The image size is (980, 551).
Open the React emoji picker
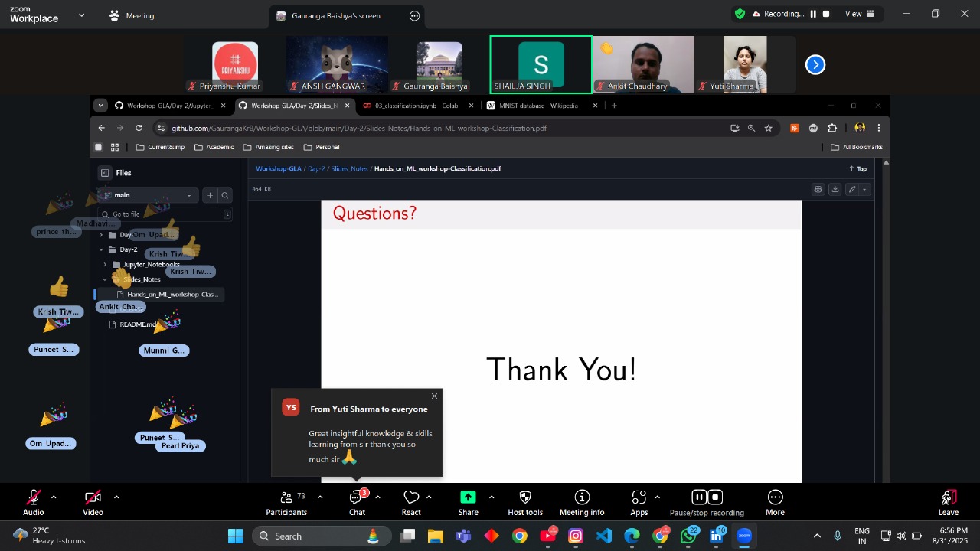coord(411,503)
